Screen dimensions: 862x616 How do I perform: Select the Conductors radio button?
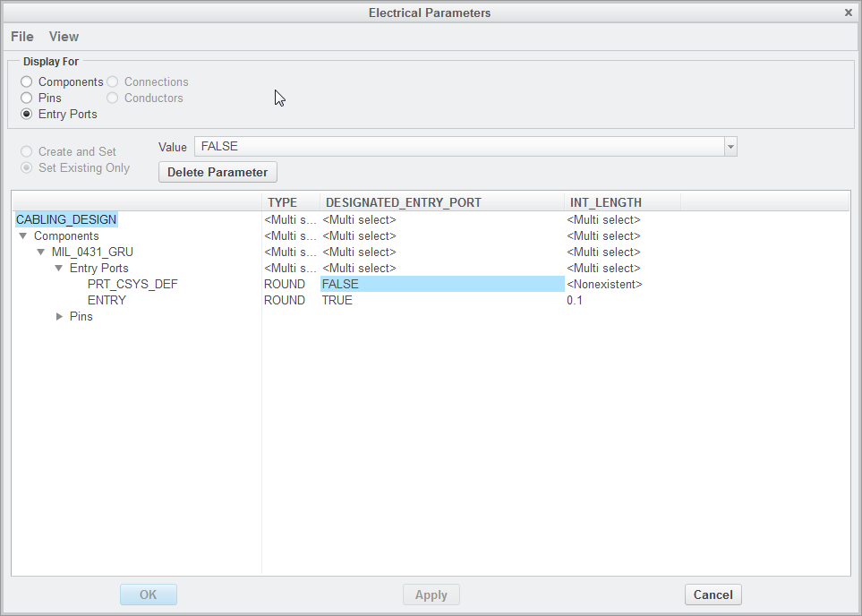coord(112,98)
